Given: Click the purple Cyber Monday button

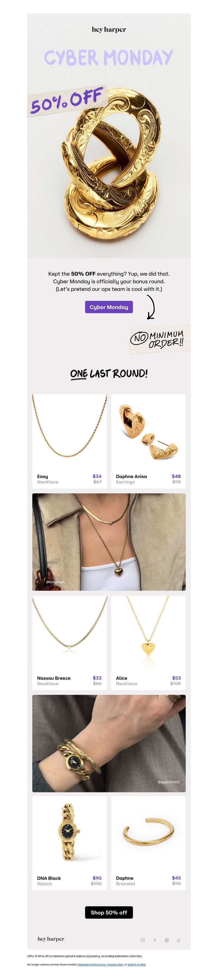Looking at the screenshot, I should point(109,307).
